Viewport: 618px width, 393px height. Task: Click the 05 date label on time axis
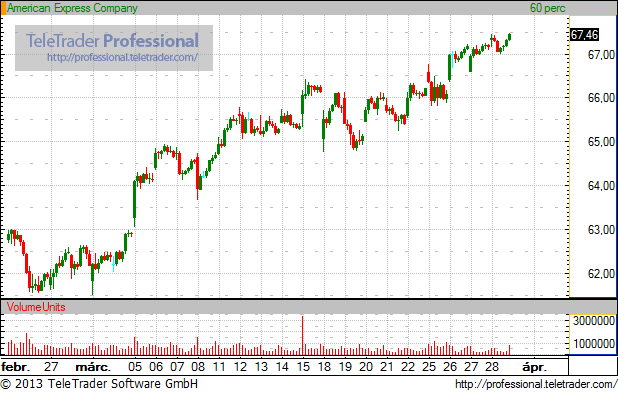135,367
